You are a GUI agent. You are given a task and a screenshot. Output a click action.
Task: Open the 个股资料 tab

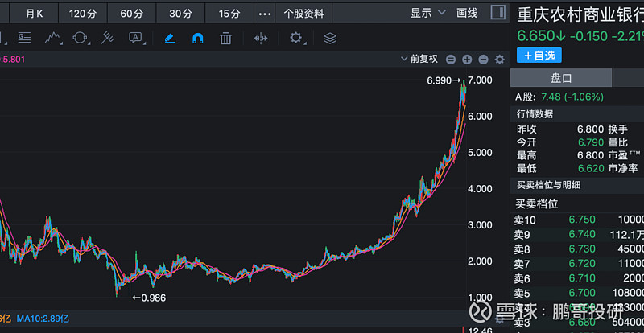point(304,14)
